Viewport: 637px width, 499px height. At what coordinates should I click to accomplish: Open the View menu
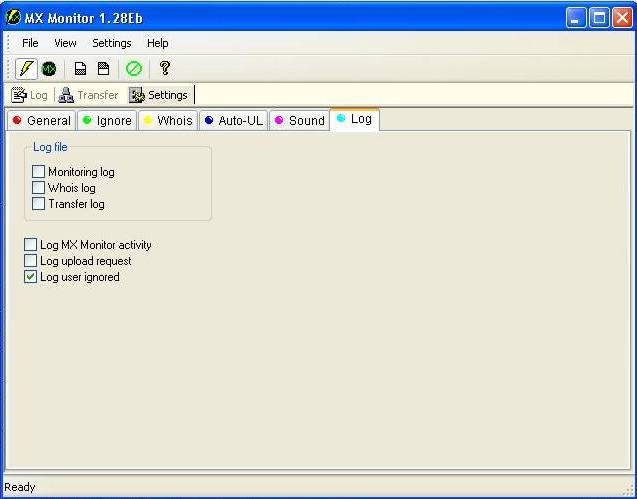point(65,43)
